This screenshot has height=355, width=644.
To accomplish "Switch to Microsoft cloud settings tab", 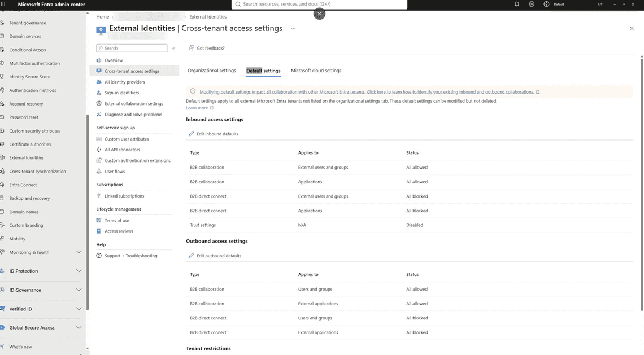I will [316, 71].
